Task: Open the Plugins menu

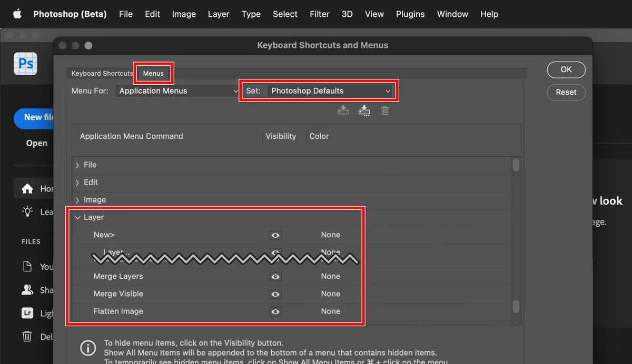Action: (410, 14)
